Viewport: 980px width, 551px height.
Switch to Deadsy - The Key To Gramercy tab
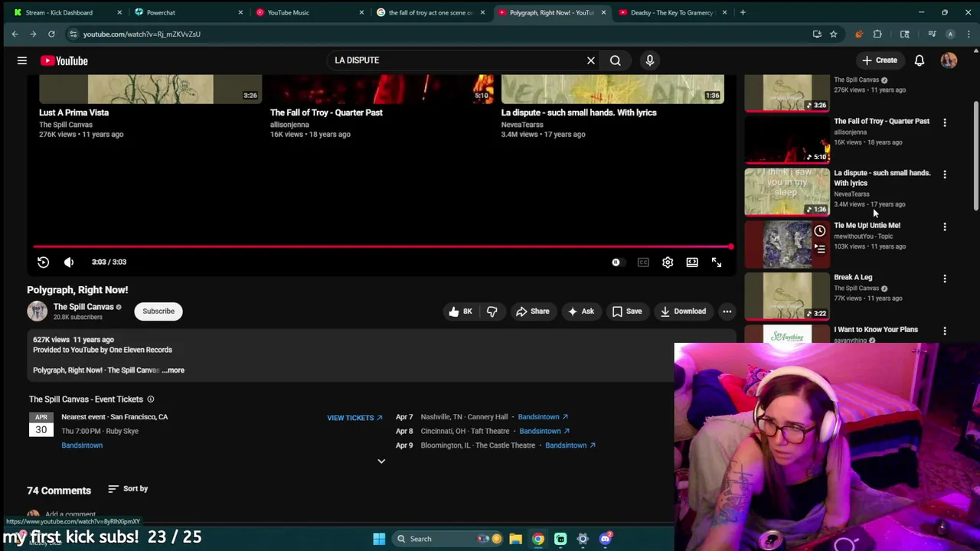[x=673, y=12]
